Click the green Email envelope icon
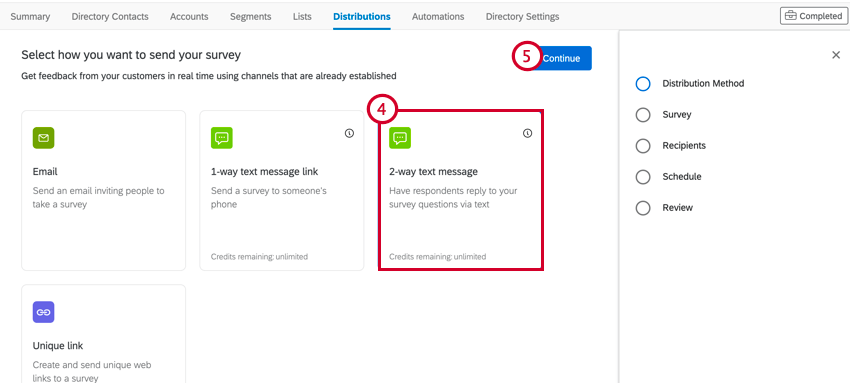This screenshot has height=383, width=850. click(43, 138)
